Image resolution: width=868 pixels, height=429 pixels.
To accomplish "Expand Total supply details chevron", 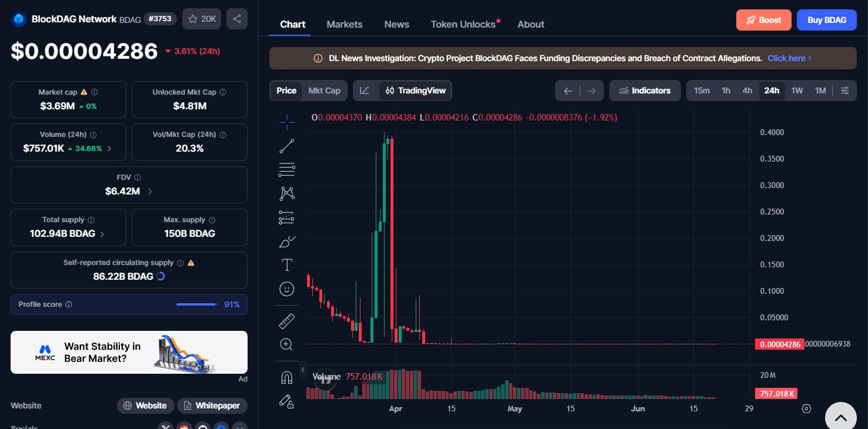I will click(x=102, y=234).
